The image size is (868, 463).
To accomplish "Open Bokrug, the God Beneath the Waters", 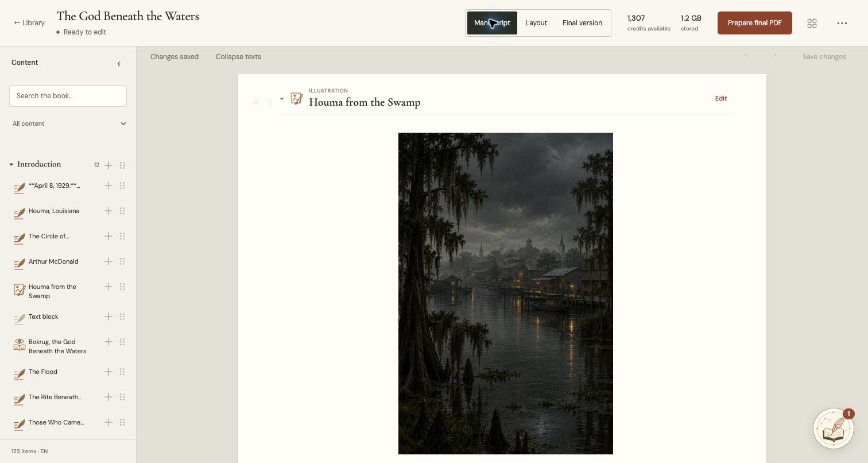I will pos(57,346).
